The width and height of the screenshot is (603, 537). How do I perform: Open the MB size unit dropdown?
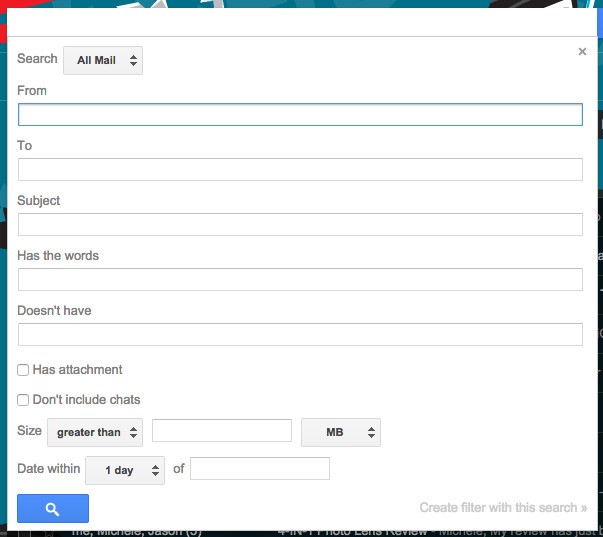tap(341, 432)
